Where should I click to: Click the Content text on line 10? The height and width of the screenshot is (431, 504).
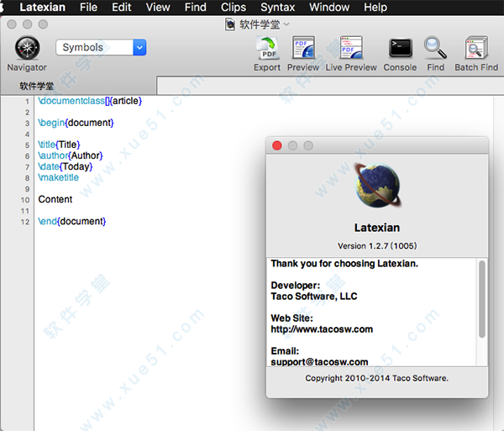[x=55, y=199]
